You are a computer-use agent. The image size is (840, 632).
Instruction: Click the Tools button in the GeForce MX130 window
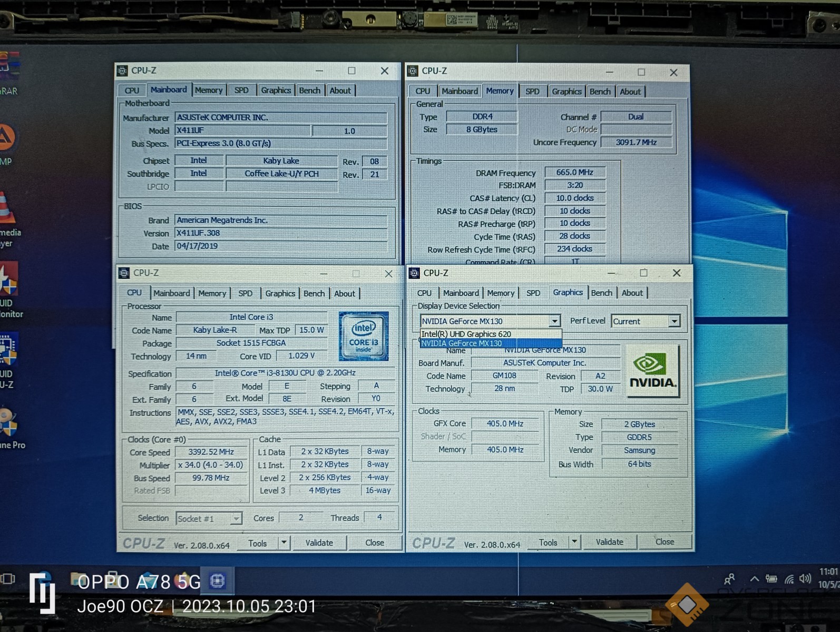coord(548,542)
